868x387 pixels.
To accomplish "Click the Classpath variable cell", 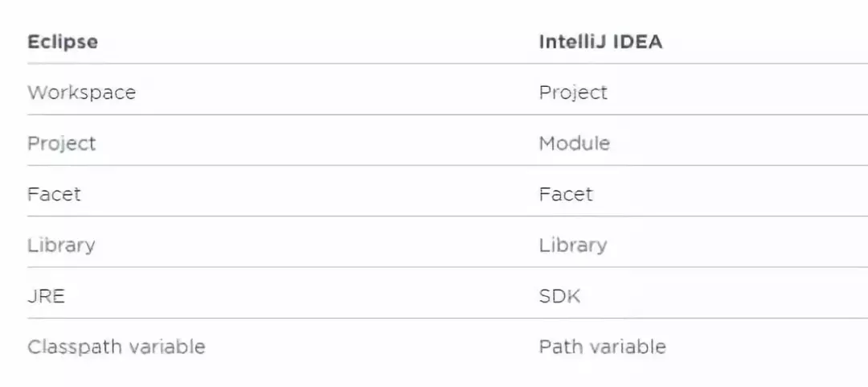I will click(117, 347).
